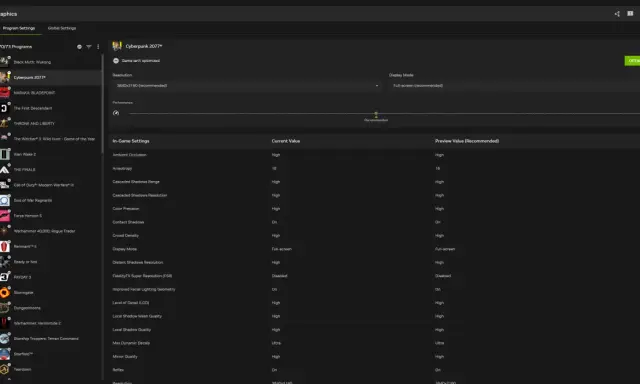The image size is (640, 384).
Task: Open the three-dot menu above program list
Action: [x=98, y=47]
